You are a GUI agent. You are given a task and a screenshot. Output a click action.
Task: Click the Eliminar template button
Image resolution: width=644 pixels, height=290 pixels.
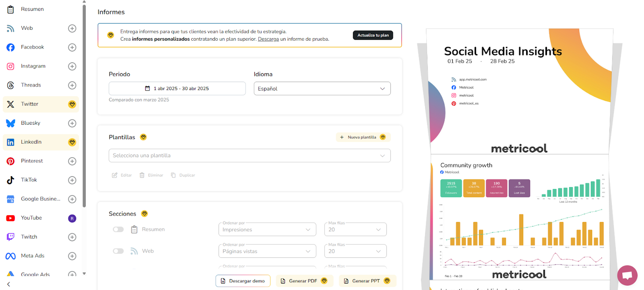pos(151,175)
